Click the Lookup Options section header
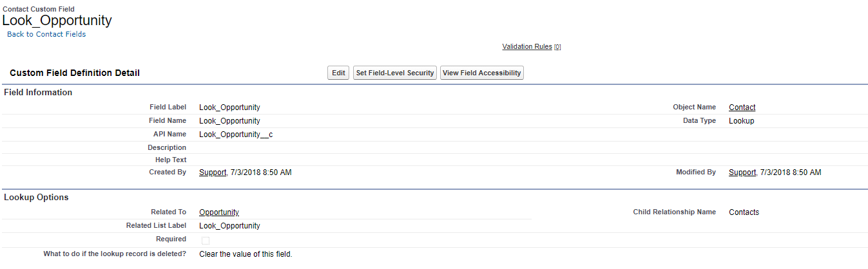The image size is (868, 269). 36,198
